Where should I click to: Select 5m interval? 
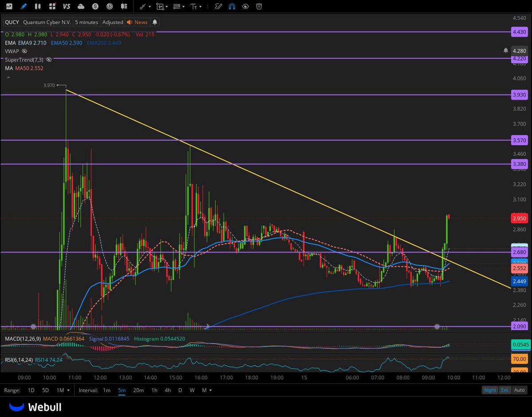(x=121, y=390)
